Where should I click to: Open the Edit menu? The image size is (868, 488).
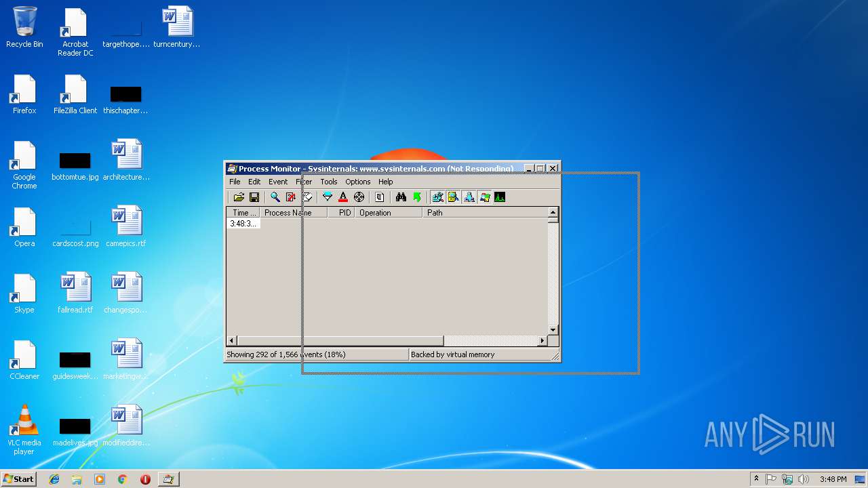254,182
